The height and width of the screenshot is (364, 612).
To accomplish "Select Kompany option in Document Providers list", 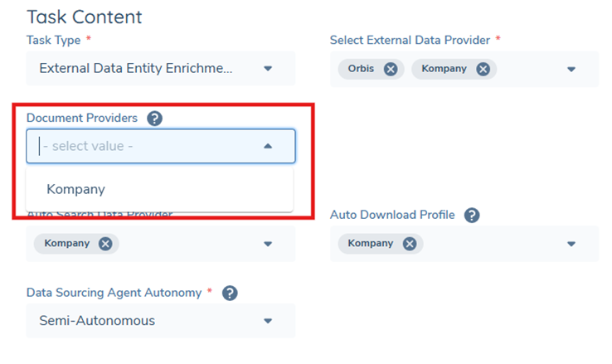I will 76,189.
